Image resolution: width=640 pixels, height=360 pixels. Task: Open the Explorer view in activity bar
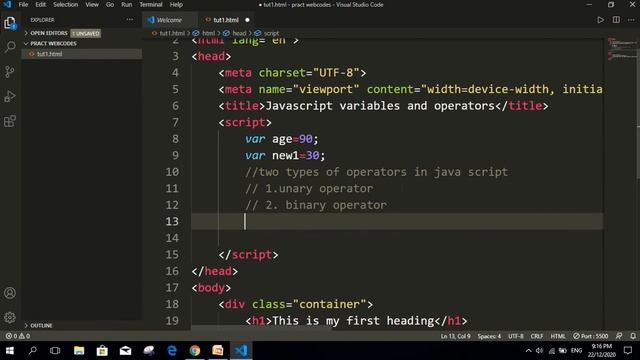click(x=10, y=23)
